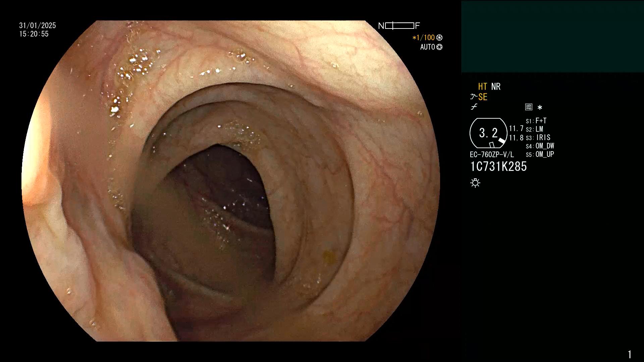This screenshot has width=644, height=362.
Task: Click the structure enhancement curve icon beside SE
Action: pos(474,97)
